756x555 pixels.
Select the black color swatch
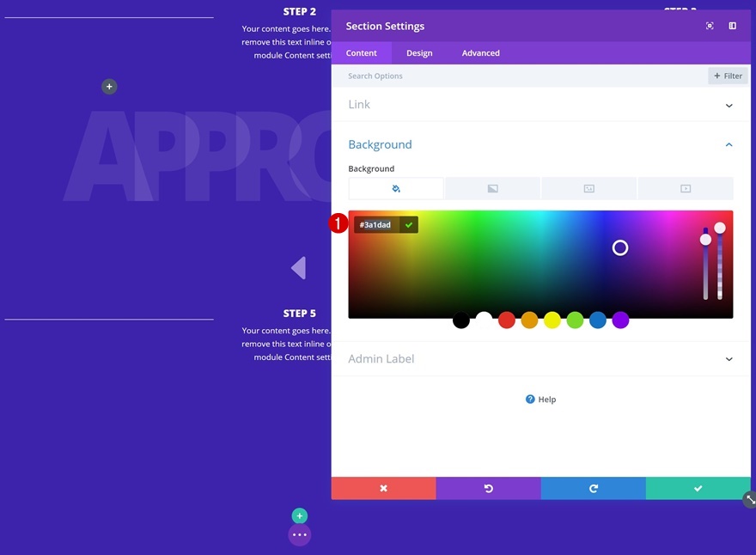(x=461, y=320)
